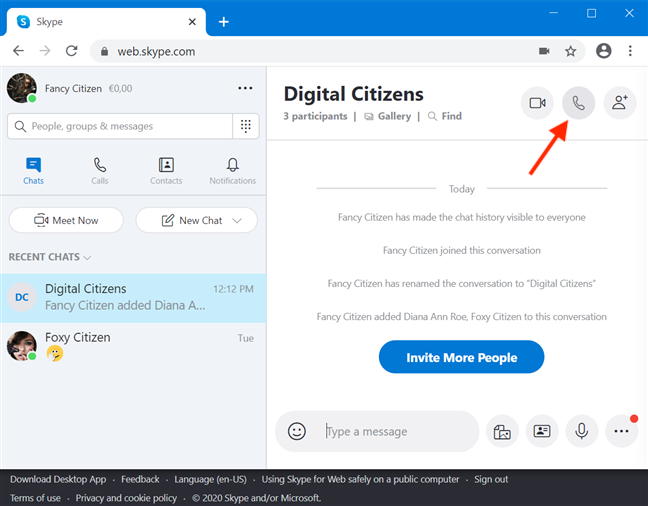Switch to the Chats tab

[x=33, y=171]
